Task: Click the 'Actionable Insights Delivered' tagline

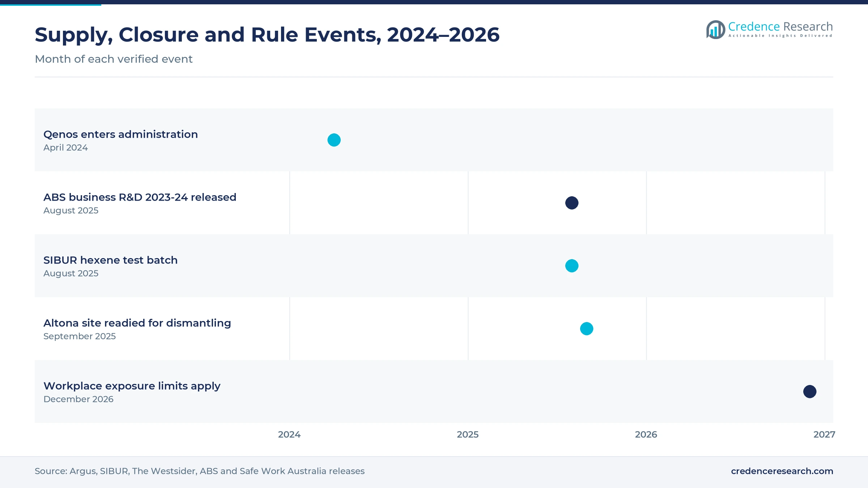Action: (780, 36)
